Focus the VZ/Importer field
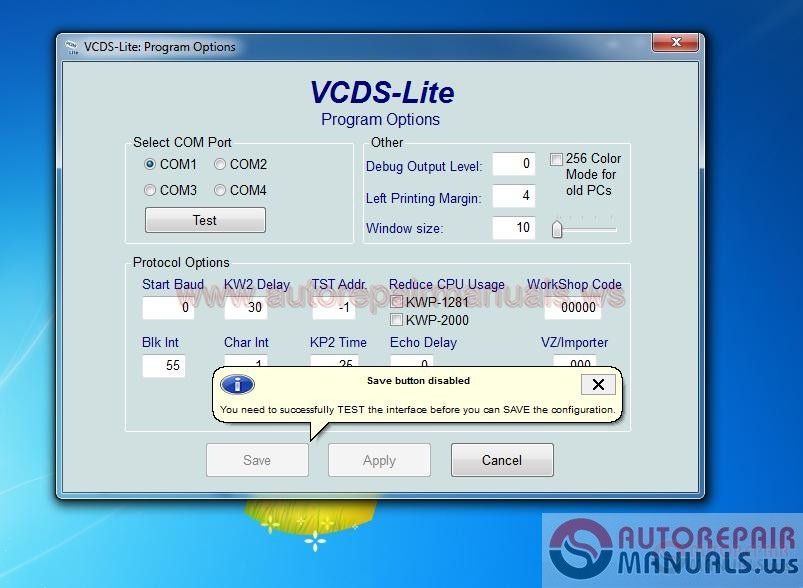Viewport: 803px width, 588px height. pyautogui.click(x=575, y=361)
